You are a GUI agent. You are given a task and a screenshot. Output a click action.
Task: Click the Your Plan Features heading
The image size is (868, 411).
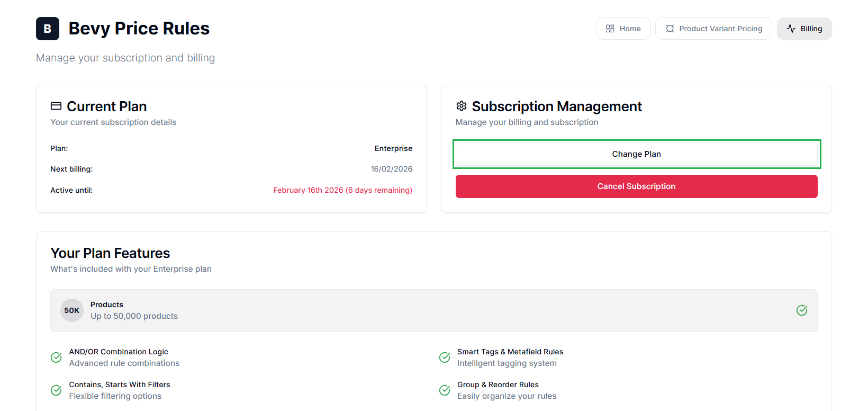(x=110, y=253)
